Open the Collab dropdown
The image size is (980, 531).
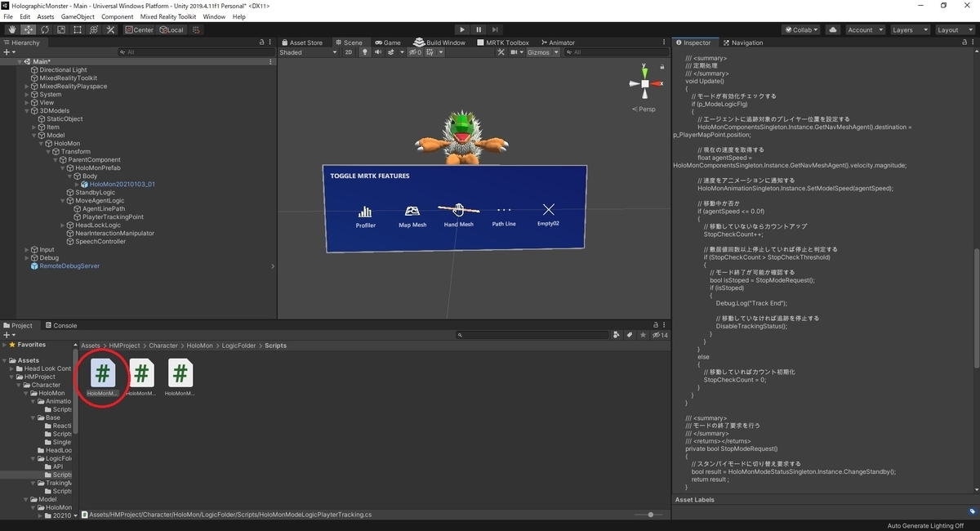801,30
